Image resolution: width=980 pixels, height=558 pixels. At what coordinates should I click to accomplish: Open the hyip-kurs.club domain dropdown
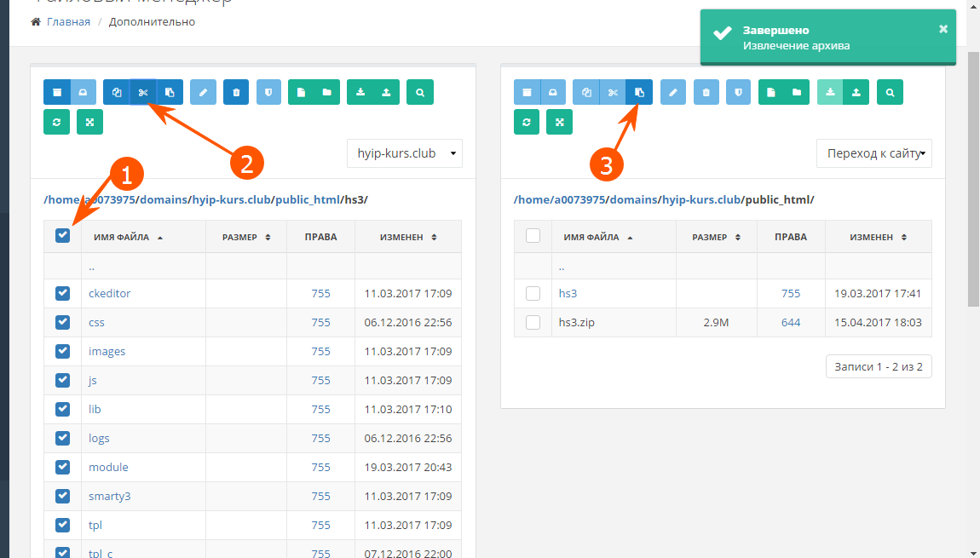click(x=404, y=154)
